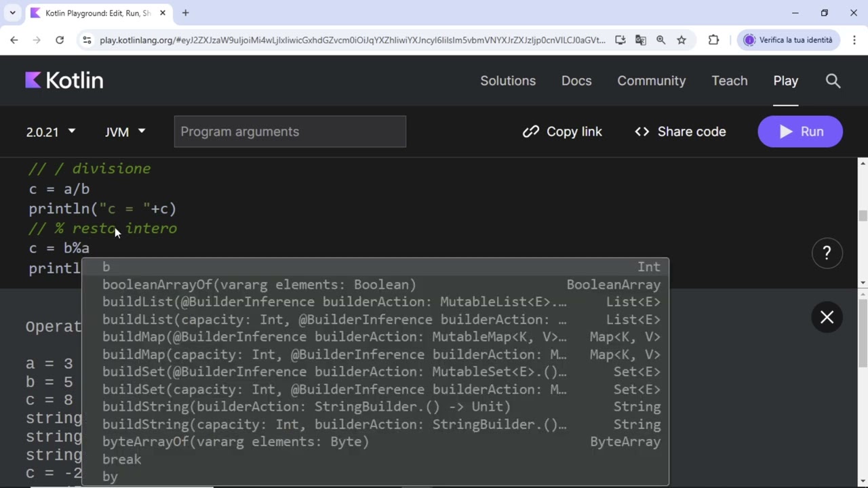Choose buildList capacity suggestion
Image resolution: width=868 pixels, height=488 pixels.
376,320
